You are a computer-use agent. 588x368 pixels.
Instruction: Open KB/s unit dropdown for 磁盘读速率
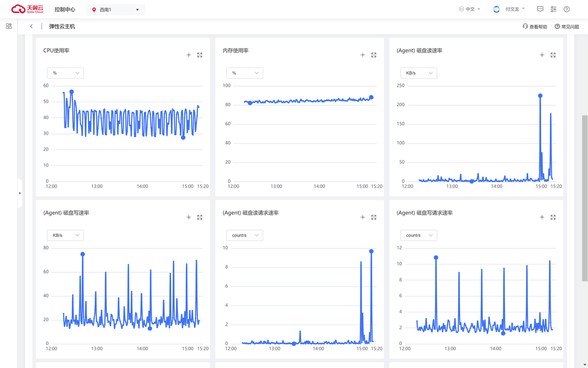click(x=418, y=73)
